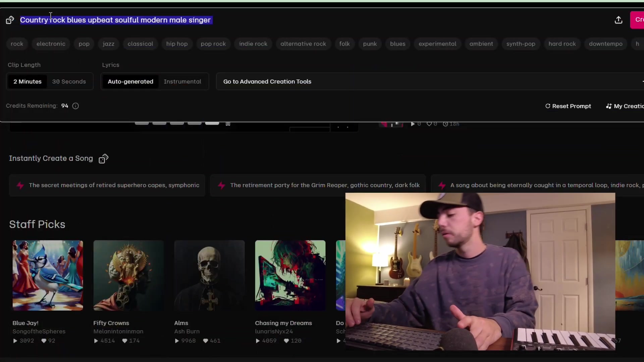Click the dice randomize icon beside the prompt
644x362 pixels.
click(x=10, y=20)
